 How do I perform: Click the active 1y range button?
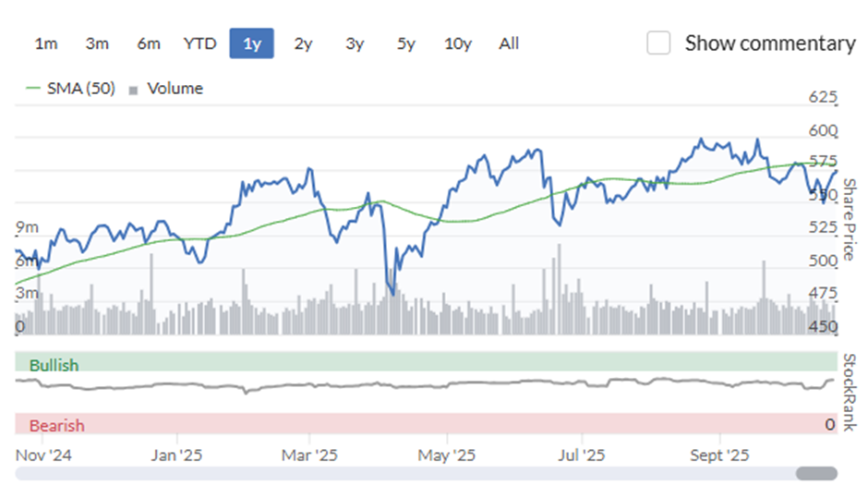coord(252,43)
